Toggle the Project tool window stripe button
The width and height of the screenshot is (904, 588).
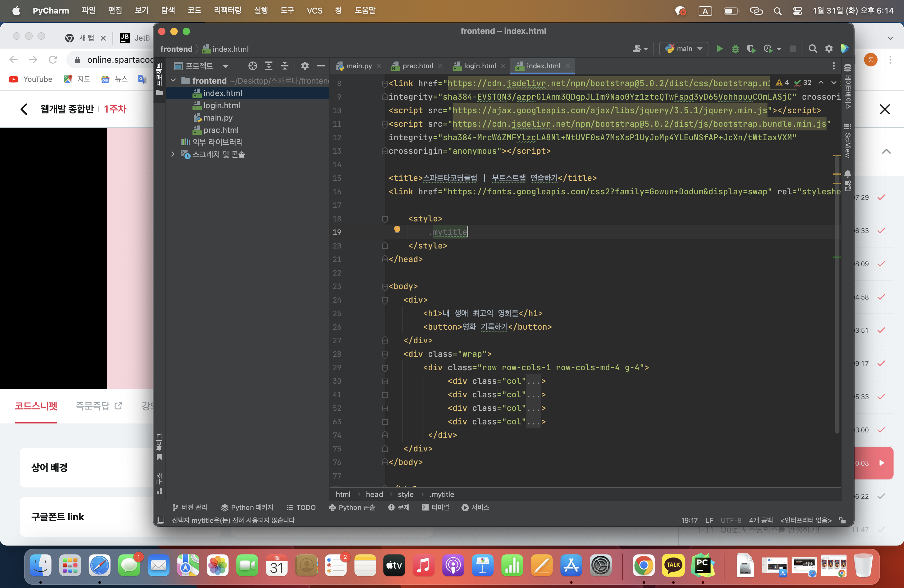(160, 79)
